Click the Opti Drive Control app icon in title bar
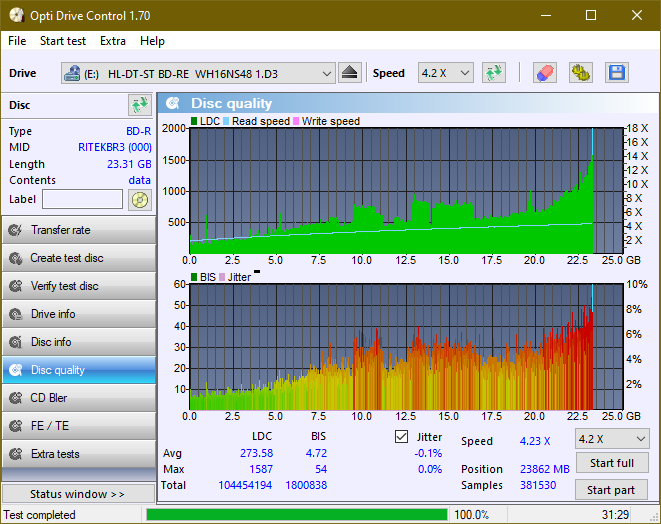 (16, 16)
